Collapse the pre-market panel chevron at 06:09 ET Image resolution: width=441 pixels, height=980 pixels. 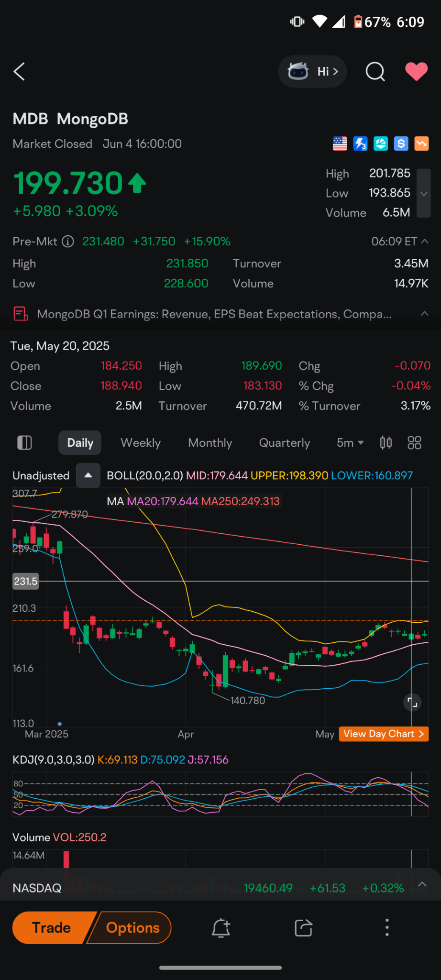click(424, 242)
